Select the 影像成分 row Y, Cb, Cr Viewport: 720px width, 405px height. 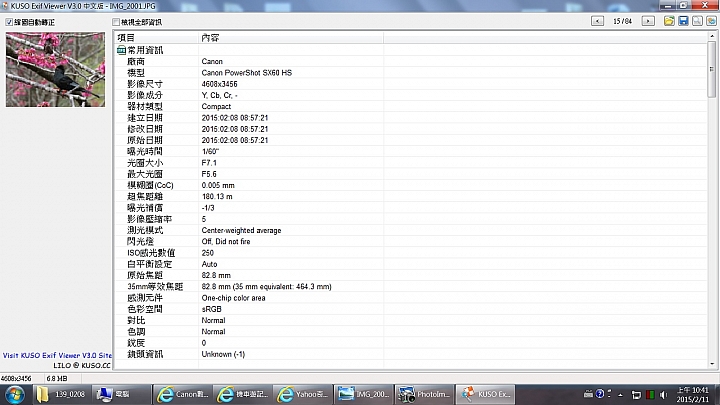point(411,95)
